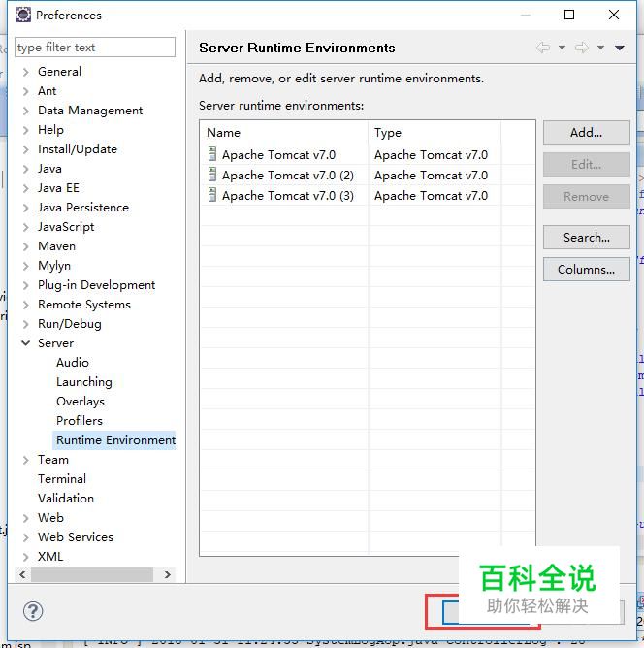The image size is (644, 648).
Task: Expand the Web Services node
Action: tap(26, 537)
